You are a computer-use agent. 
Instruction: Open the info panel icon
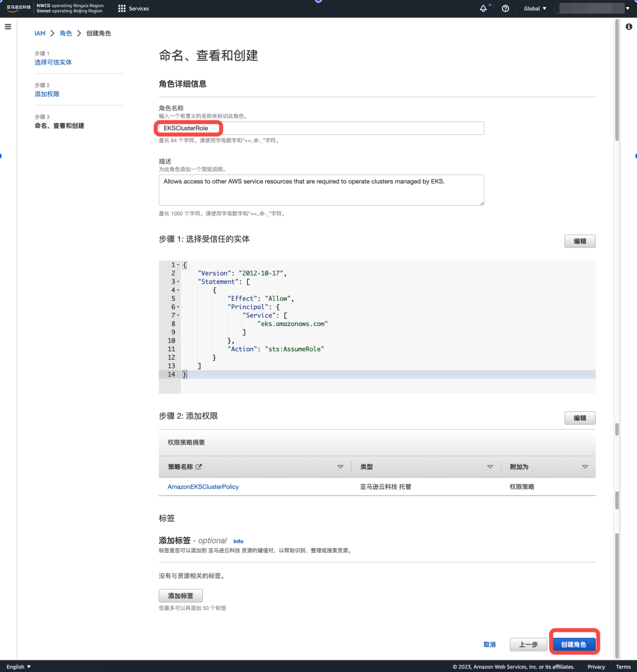point(629,27)
